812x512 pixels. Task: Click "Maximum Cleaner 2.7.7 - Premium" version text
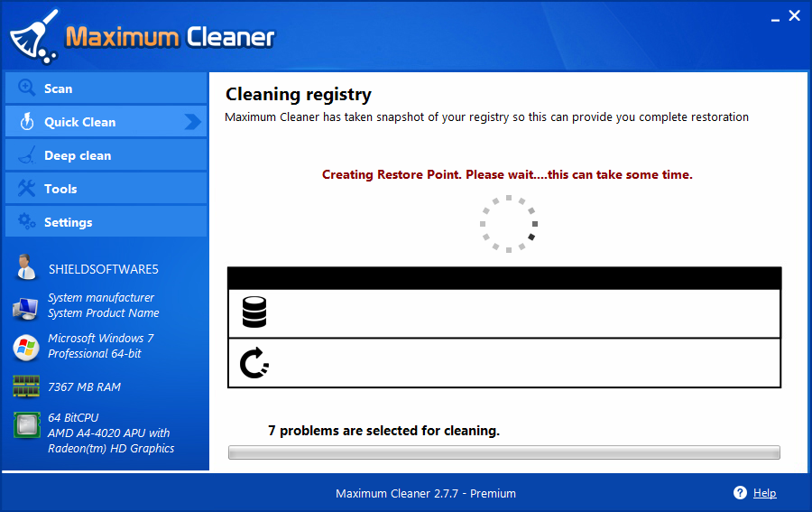pos(426,493)
